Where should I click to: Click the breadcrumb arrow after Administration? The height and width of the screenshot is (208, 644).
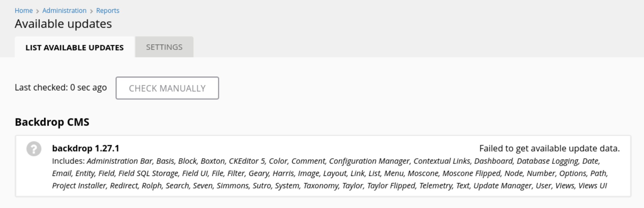coord(91,11)
